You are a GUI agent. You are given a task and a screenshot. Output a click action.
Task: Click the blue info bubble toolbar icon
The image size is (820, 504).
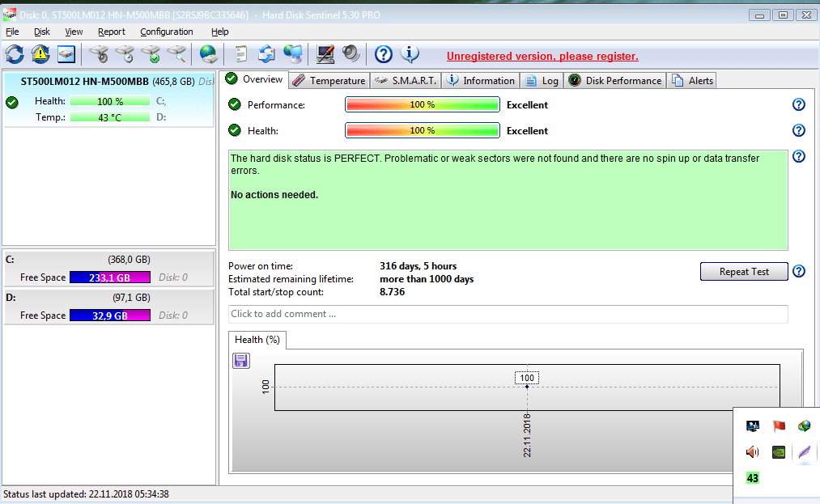(x=410, y=54)
